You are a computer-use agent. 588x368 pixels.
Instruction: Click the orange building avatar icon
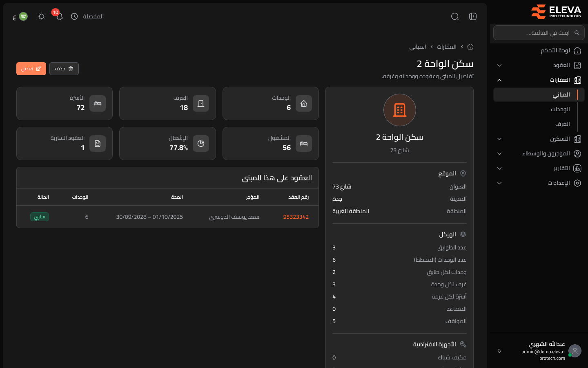[400, 110]
